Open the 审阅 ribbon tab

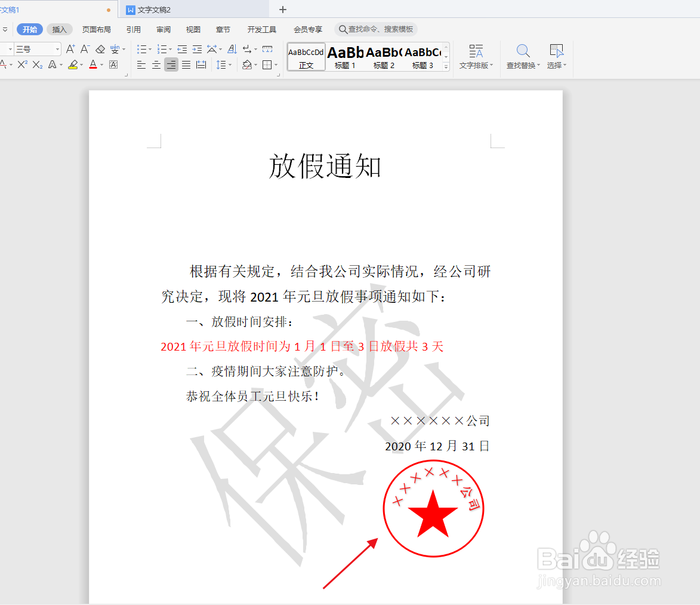pyautogui.click(x=163, y=29)
